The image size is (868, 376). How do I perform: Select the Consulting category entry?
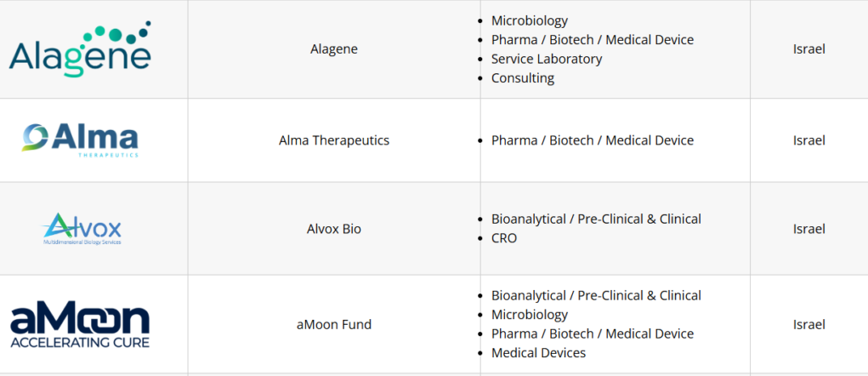tap(522, 78)
